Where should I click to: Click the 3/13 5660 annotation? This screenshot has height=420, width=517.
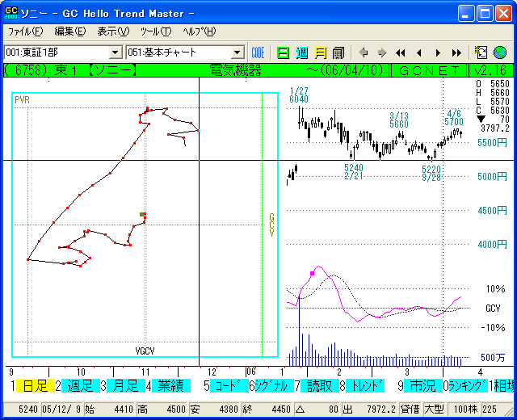point(399,120)
